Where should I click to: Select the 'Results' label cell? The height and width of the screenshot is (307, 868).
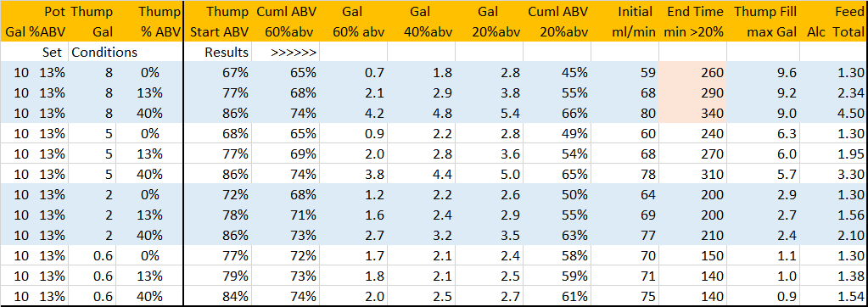pyautogui.click(x=218, y=52)
